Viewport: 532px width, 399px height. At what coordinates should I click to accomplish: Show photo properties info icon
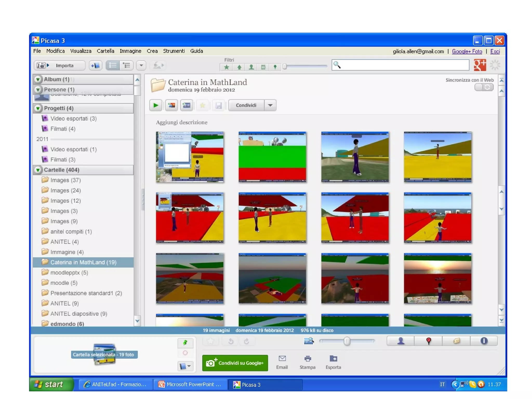pos(484,341)
